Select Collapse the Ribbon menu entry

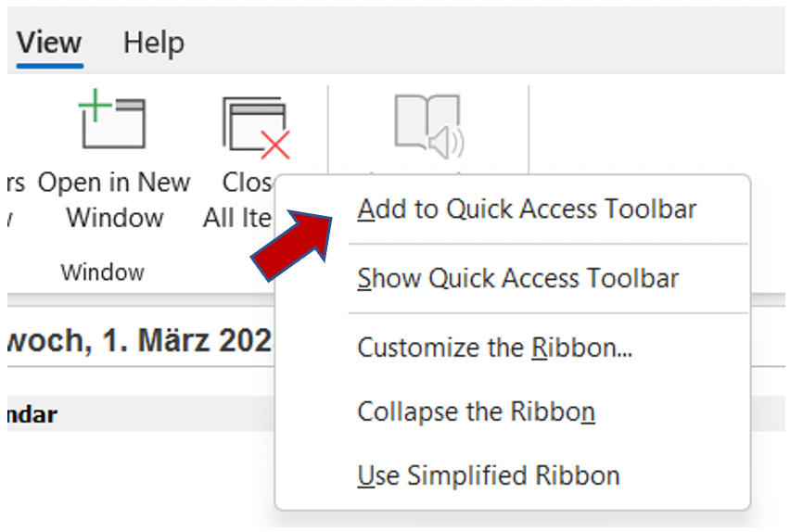[476, 412]
